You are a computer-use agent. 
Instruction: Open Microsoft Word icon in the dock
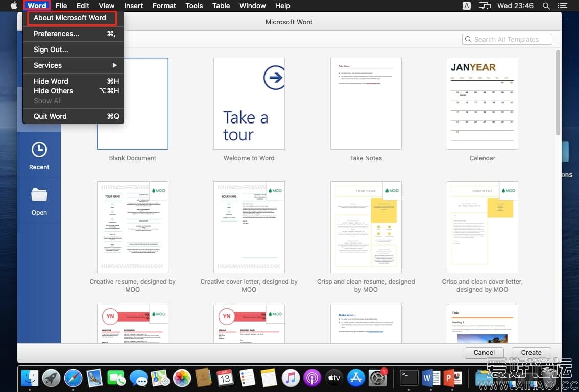point(431,378)
